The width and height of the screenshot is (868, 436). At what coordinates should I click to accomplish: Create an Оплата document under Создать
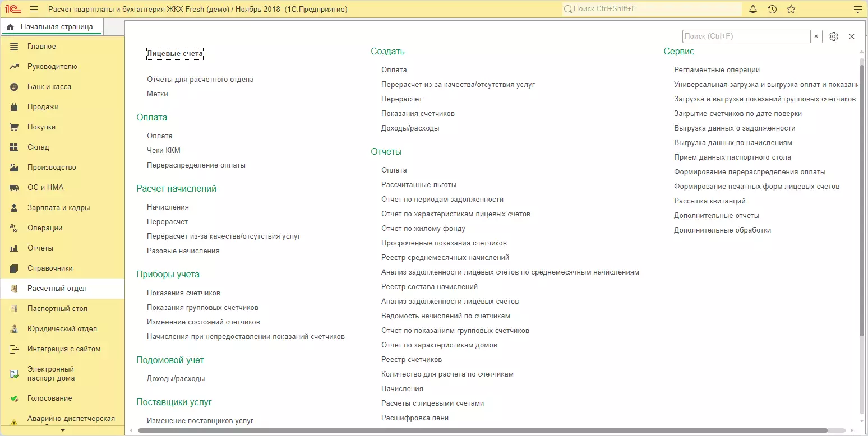(x=394, y=70)
